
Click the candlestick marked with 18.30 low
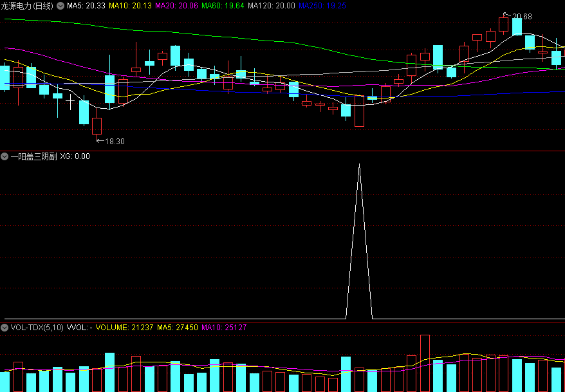click(97, 126)
